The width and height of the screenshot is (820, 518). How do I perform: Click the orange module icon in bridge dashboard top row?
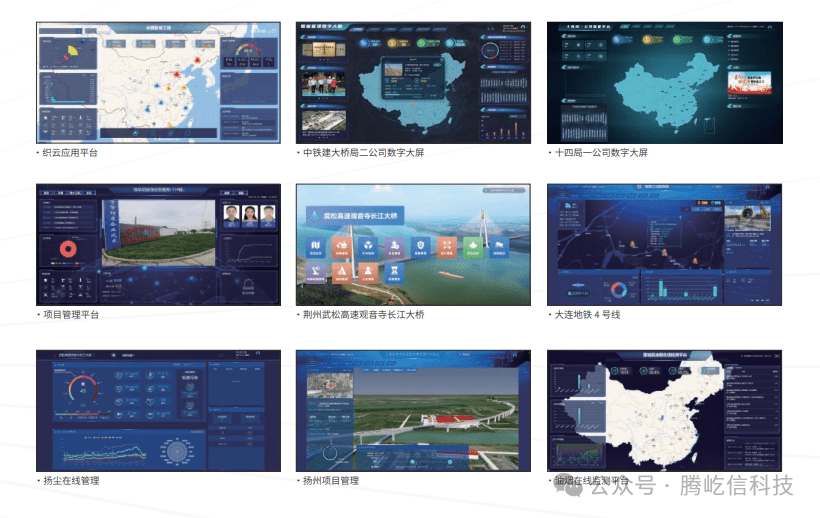342,246
